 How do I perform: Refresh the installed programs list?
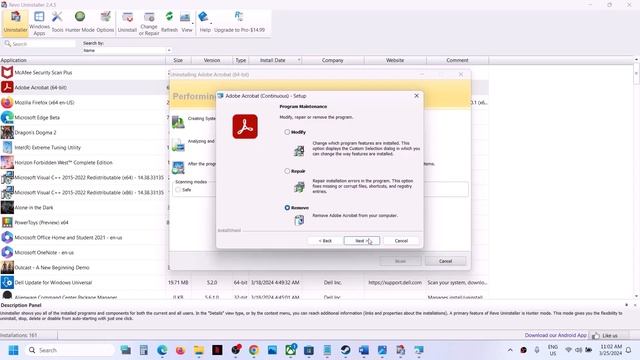[169, 22]
